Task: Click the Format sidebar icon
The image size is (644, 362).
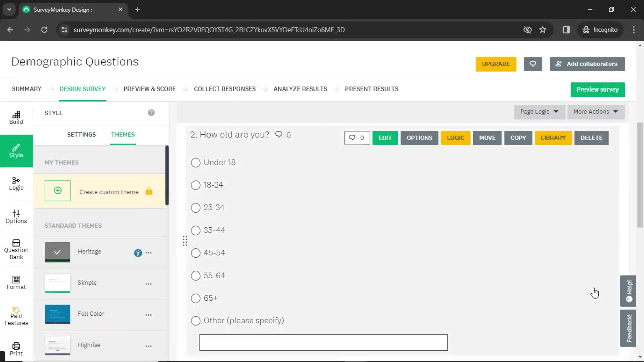Action: tap(16, 283)
